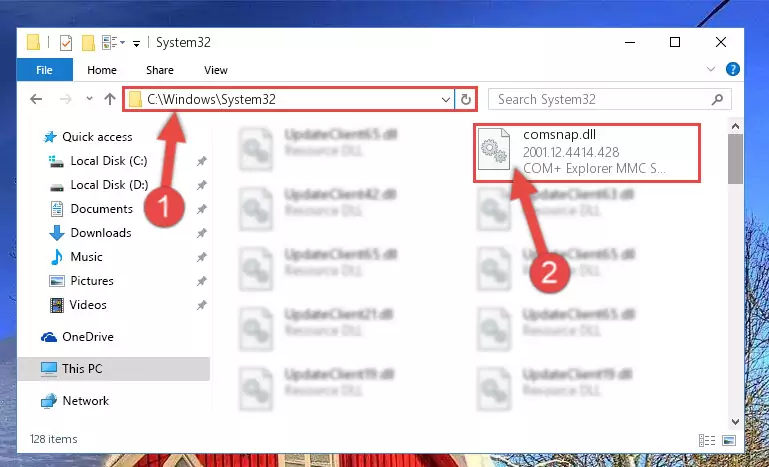Select Quick access in navigation pane
This screenshot has width=769, height=467.
tap(97, 137)
